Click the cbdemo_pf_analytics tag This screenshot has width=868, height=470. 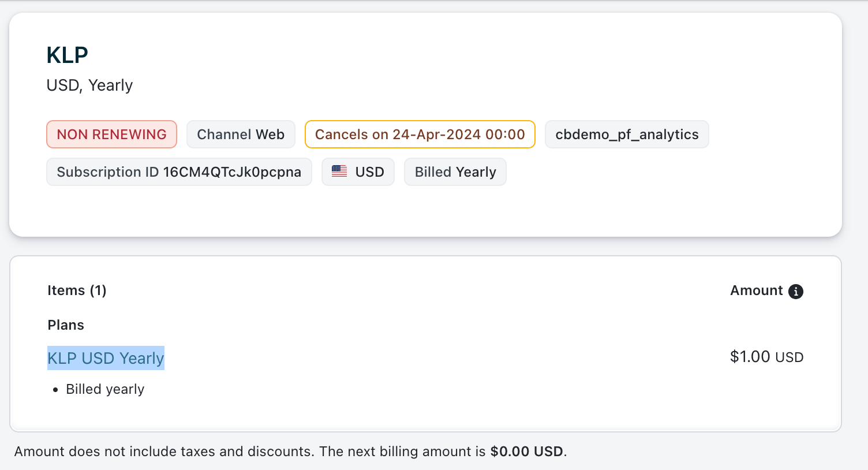[627, 135]
